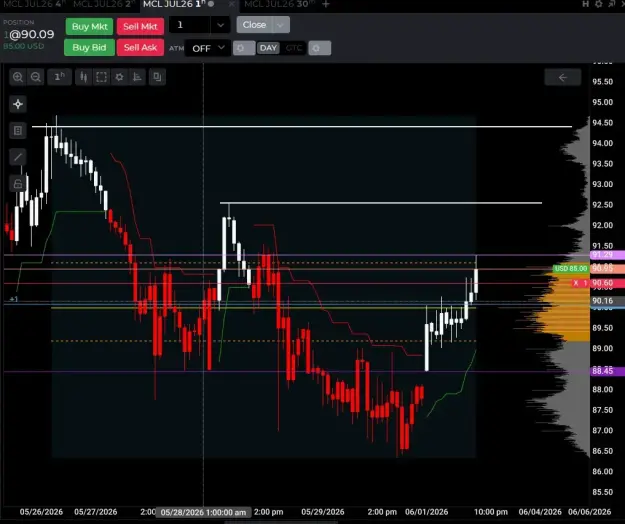
Task: Click Sell Ask button
Action: click(x=140, y=48)
